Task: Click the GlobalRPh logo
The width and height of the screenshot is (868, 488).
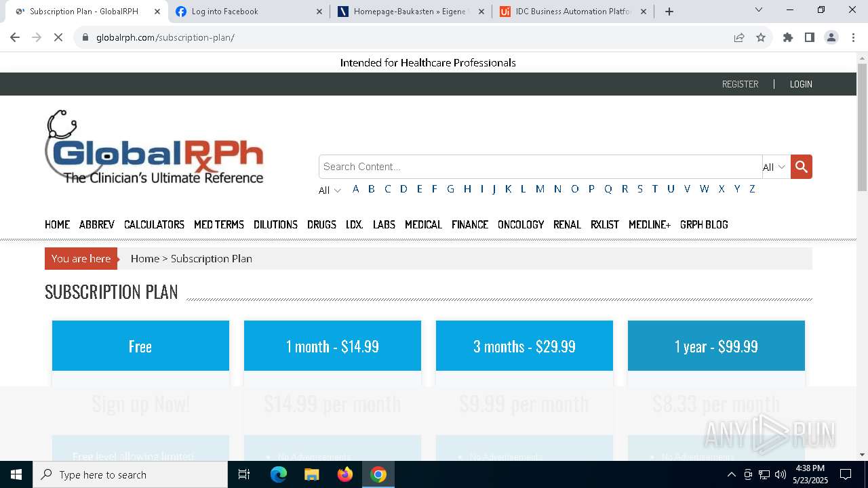Action: click(154, 147)
